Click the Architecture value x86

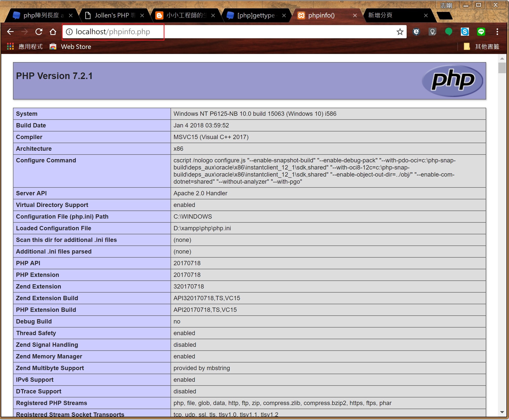click(x=178, y=149)
